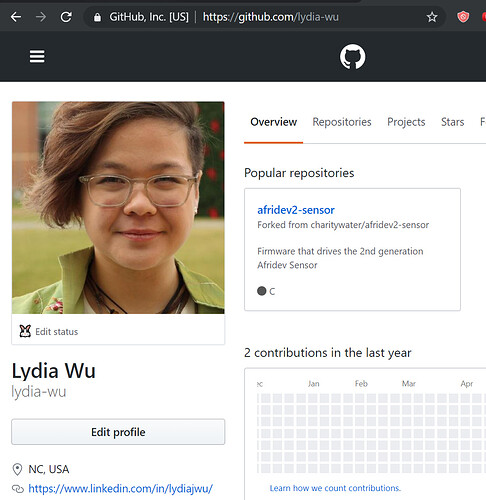Click the profile avatar photo
The width and height of the screenshot is (486, 500).
[118, 208]
